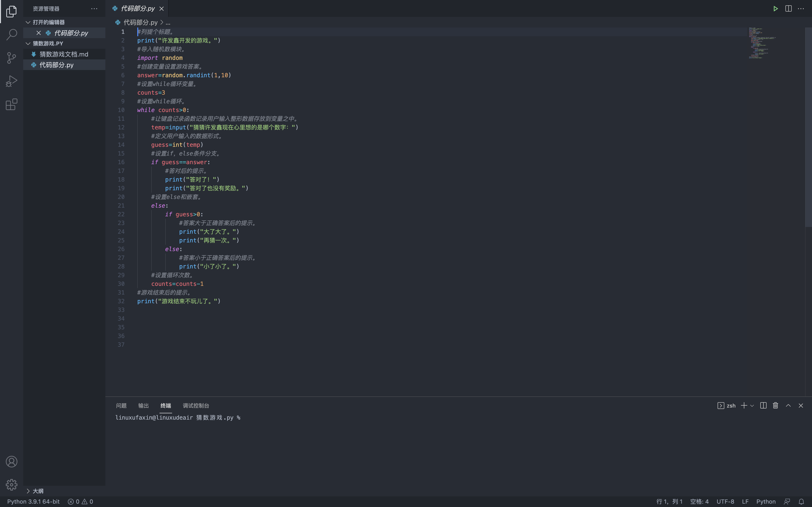Open the Source Control view
The width and height of the screenshot is (812, 507).
coord(11,58)
